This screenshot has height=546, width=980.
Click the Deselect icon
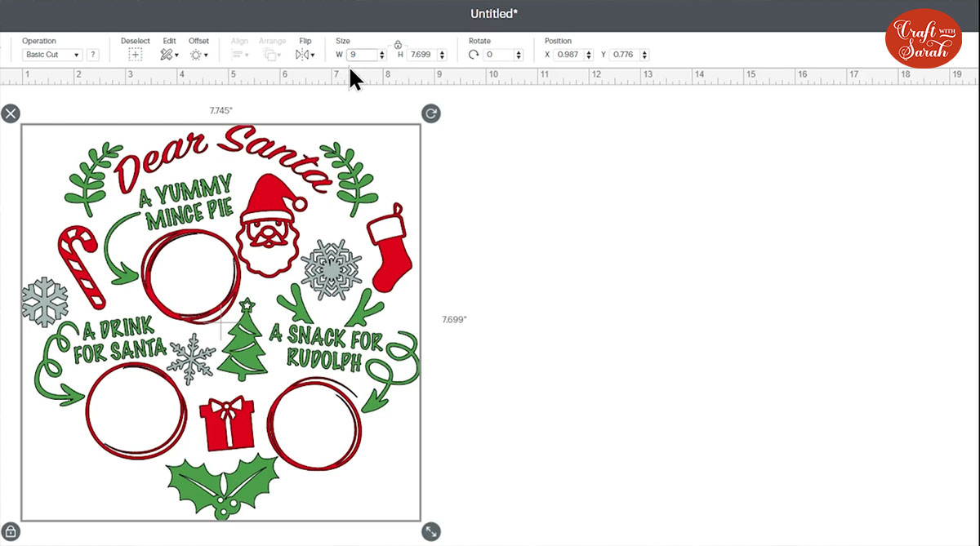click(x=136, y=55)
